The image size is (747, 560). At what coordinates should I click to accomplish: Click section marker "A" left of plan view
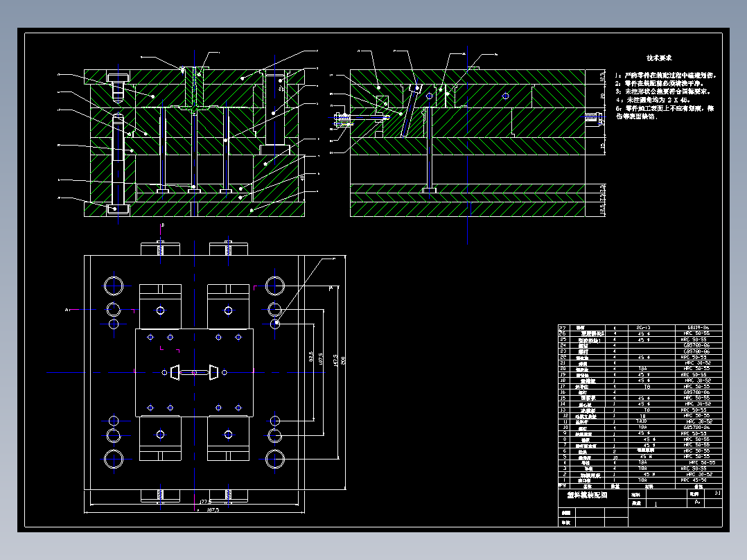pos(67,310)
